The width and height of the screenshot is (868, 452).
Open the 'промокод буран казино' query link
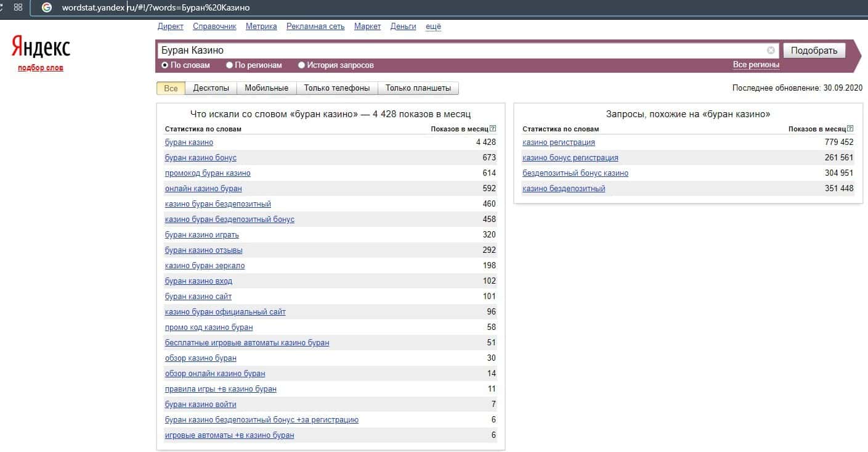208,173
